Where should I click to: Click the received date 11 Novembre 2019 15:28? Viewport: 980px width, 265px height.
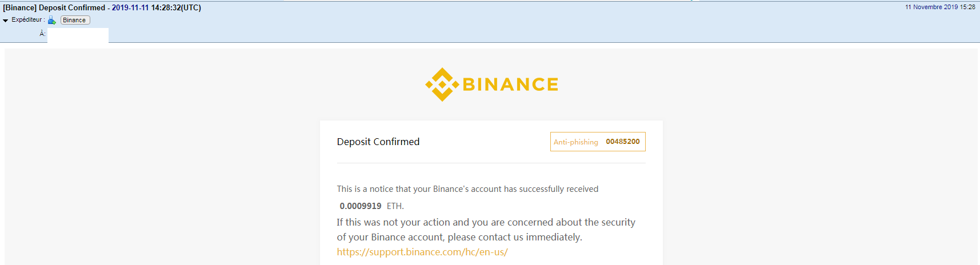[x=940, y=7]
